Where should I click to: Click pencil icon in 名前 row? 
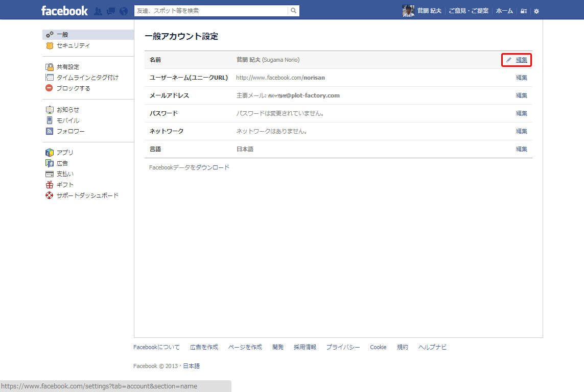509,60
